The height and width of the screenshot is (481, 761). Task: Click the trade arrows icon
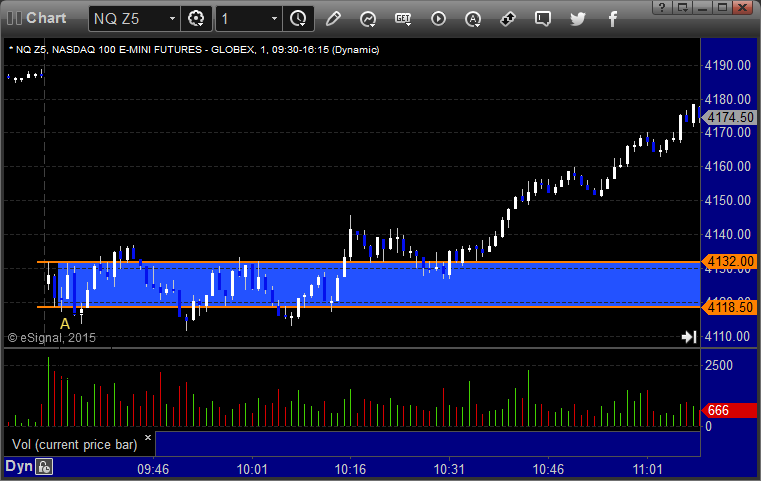point(508,19)
